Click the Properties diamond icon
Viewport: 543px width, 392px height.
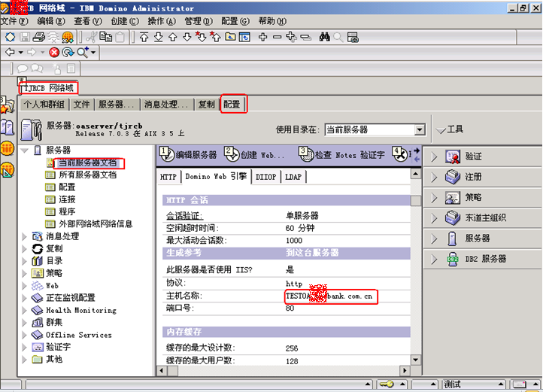[x=10, y=37]
